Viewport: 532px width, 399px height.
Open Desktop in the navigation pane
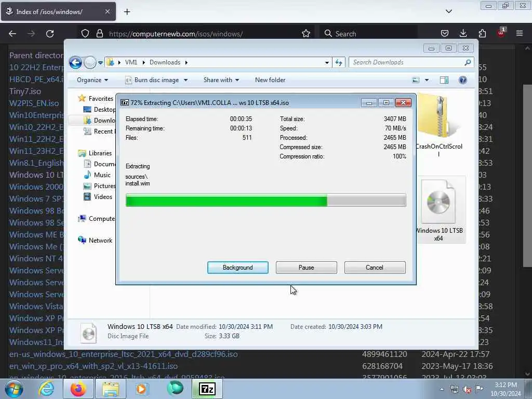coord(99,110)
